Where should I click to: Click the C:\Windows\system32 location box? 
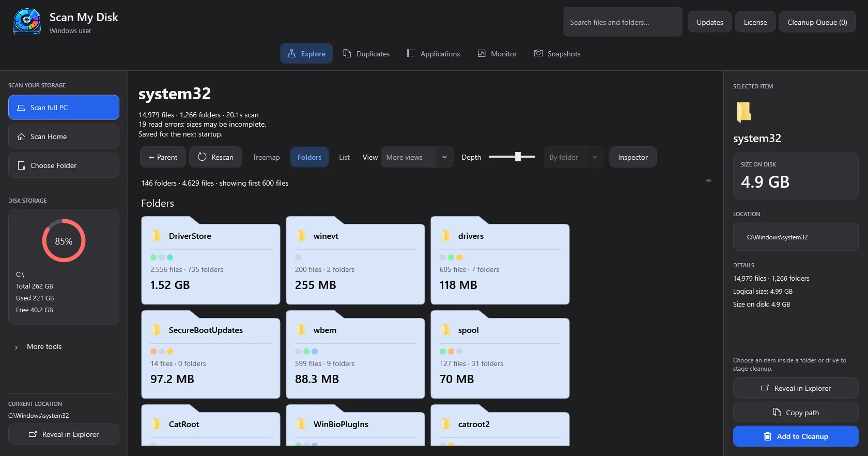[x=796, y=237]
